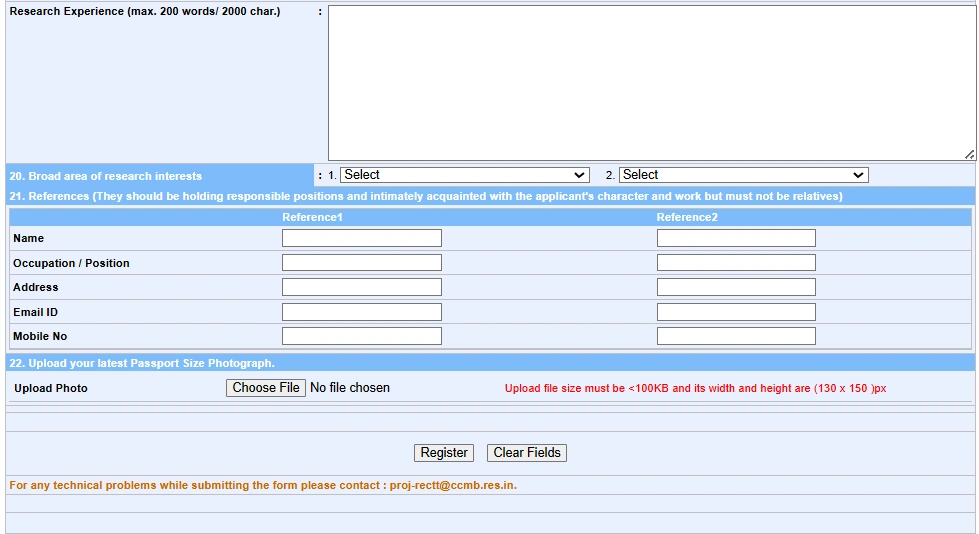Viewport: 979px width, 534px height.
Task: Click the 'No file chosen' text
Action: tap(350, 388)
